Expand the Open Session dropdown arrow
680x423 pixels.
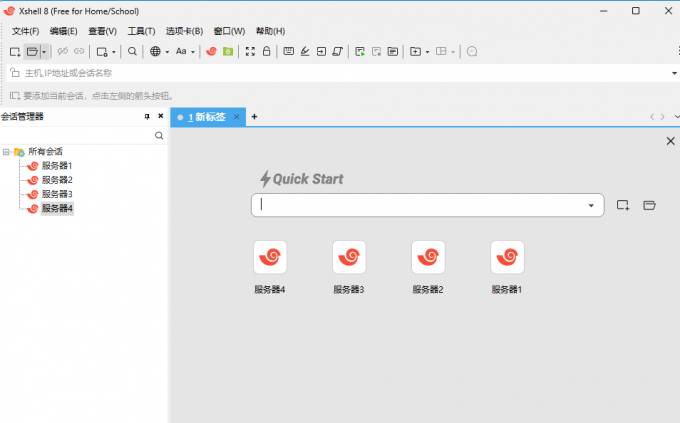[x=44, y=52]
